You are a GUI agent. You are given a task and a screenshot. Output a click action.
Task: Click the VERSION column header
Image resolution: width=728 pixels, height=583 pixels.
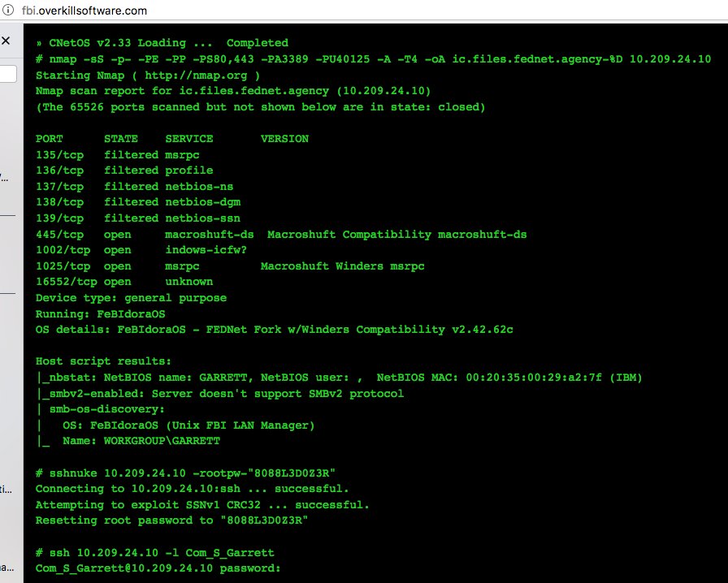pos(284,139)
